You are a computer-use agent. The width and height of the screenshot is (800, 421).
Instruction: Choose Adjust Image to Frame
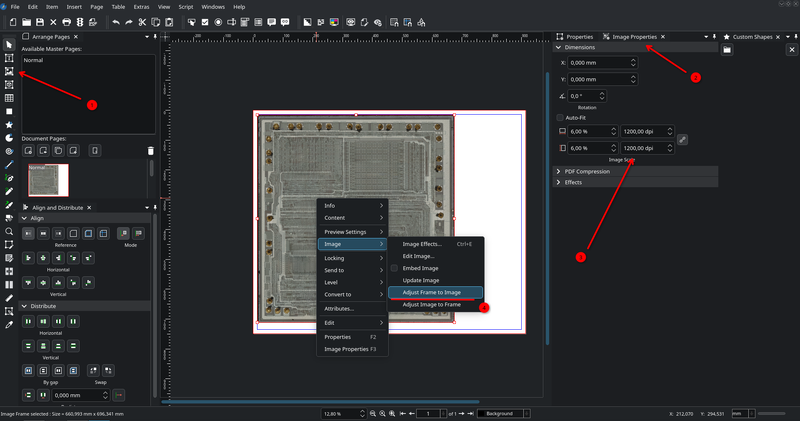point(435,305)
